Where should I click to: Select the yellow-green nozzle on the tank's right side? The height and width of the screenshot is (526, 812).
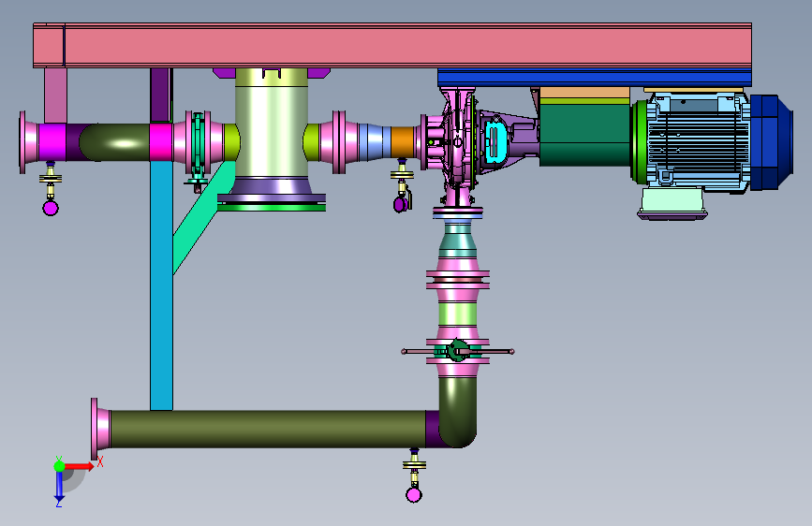(311, 142)
